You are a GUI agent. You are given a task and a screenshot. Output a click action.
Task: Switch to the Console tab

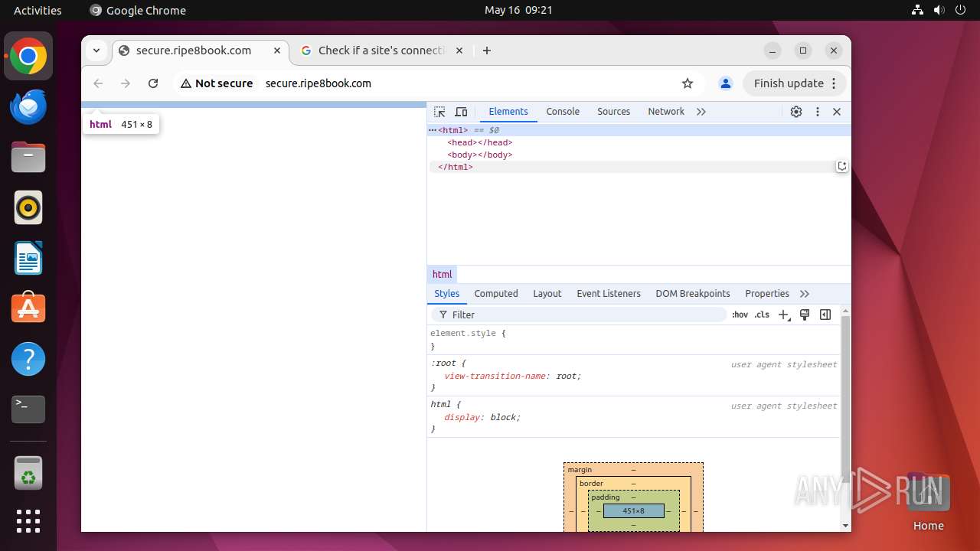[563, 112]
